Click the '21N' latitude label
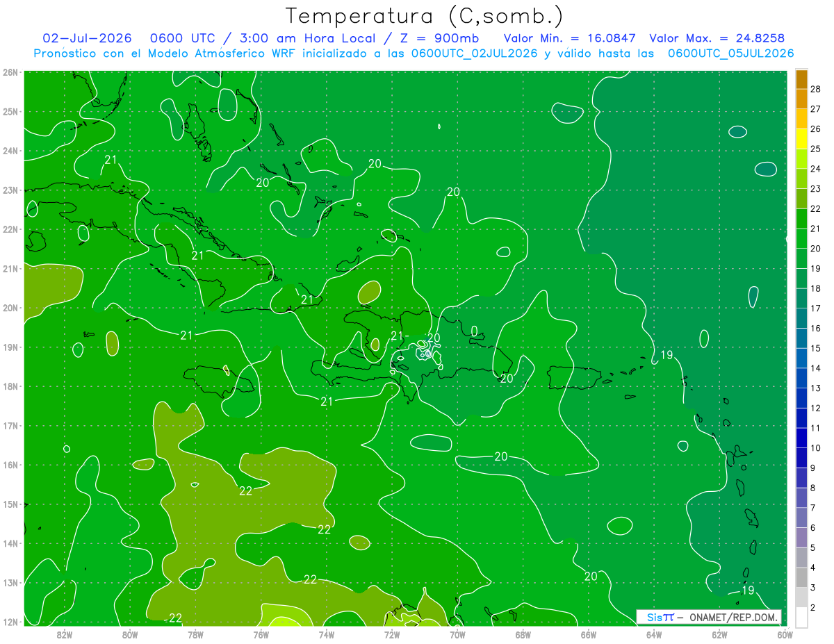 [10, 268]
